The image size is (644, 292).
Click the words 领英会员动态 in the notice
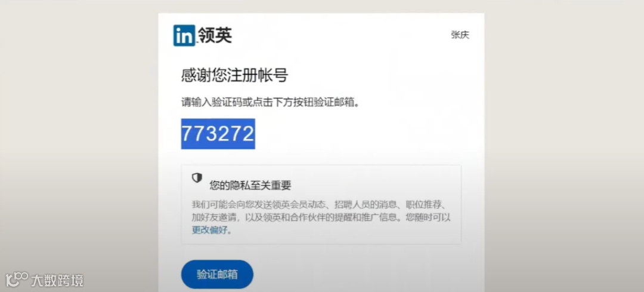click(x=299, y=204)
